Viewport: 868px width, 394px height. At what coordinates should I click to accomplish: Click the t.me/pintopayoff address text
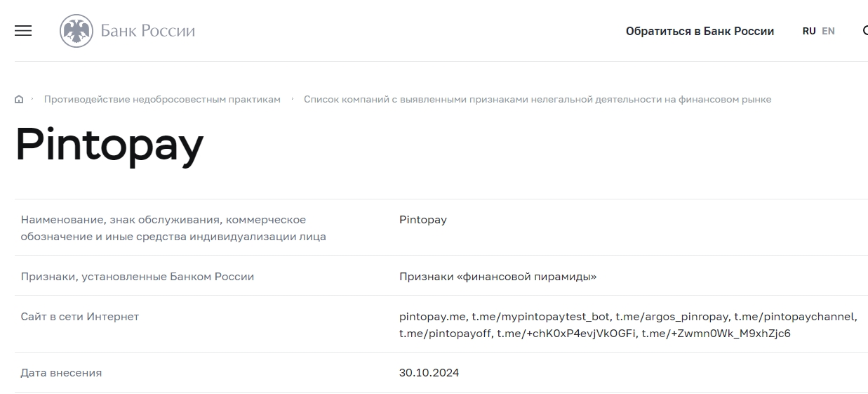click(445, 334)
